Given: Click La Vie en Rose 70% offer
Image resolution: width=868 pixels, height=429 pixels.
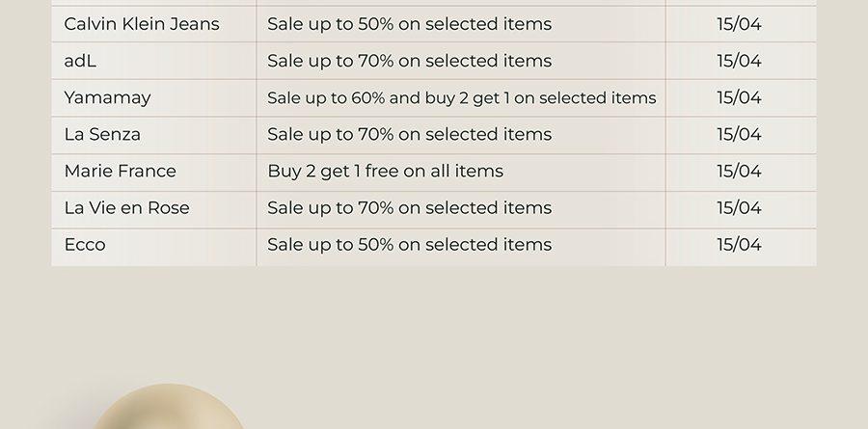Looking at the screenshot, I should (x=410, y=208).
